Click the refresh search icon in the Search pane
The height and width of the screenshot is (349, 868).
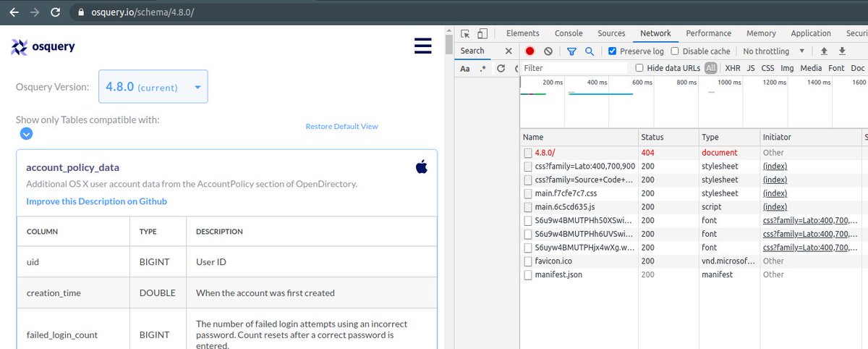point(501,68)
